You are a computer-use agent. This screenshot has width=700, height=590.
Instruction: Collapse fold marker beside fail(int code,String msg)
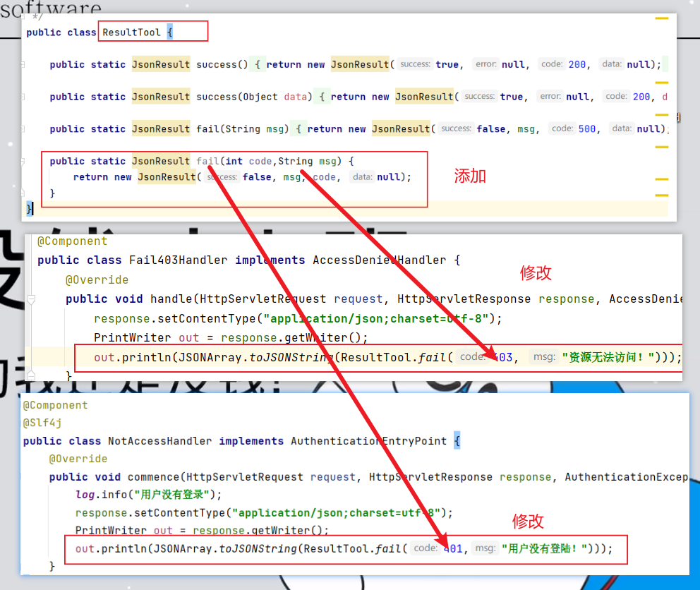(x=23, y=161)
